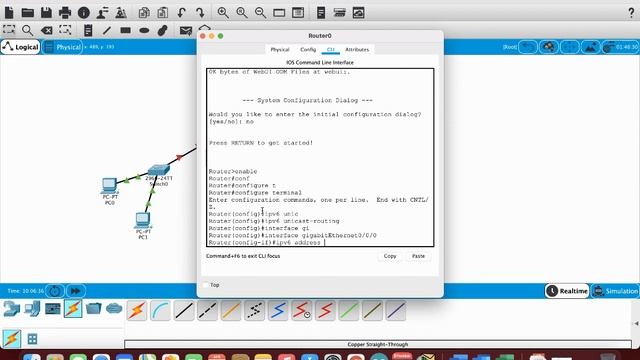
Task: Open the Config tab of Router0
Action: (308, 49)
